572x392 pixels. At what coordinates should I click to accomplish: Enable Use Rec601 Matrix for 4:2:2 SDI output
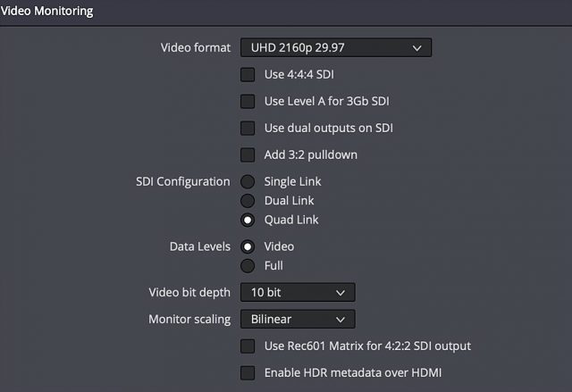[x=248, y=346]
